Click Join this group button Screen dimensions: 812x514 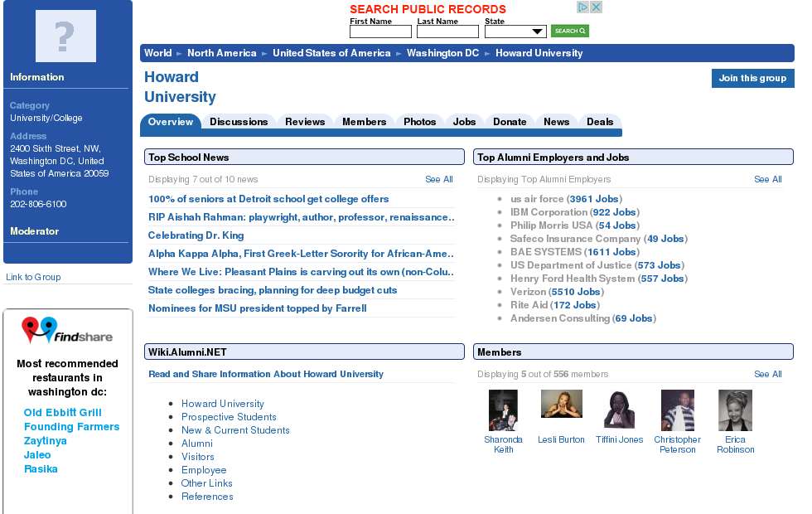click(x=752, y=78)
